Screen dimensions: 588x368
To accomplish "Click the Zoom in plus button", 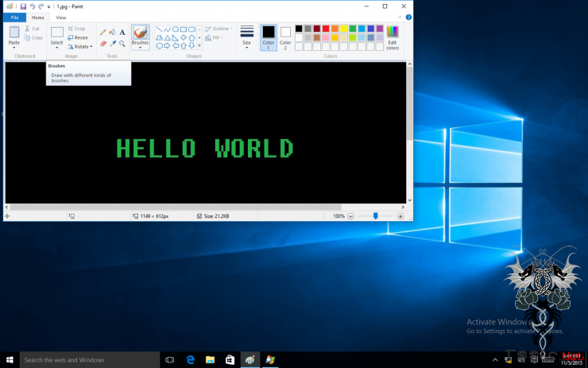I will coord(400,216).
